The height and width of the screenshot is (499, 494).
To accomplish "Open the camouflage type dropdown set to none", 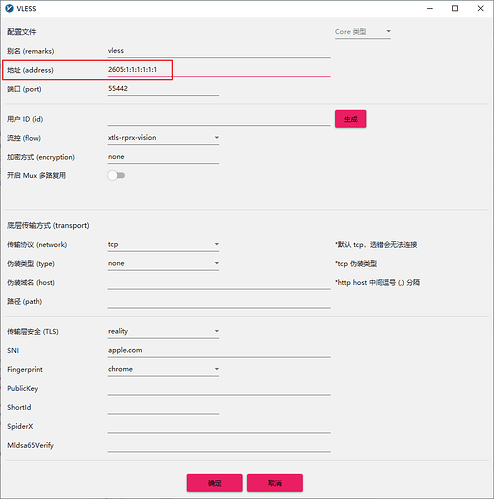I will point(163,263).
